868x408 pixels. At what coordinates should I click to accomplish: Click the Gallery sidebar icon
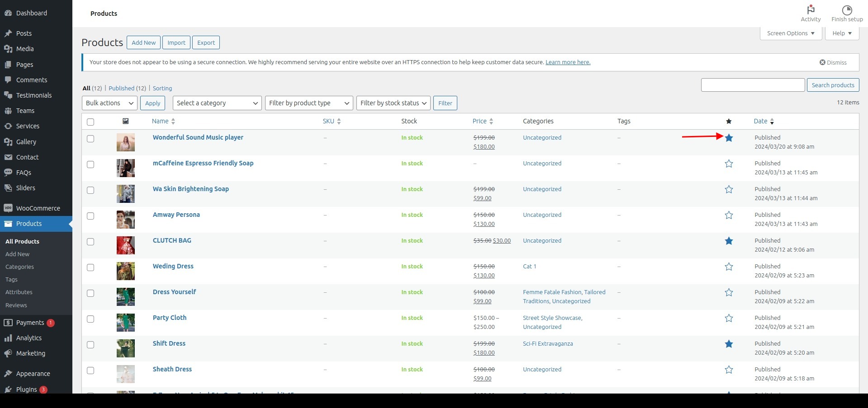8,142
